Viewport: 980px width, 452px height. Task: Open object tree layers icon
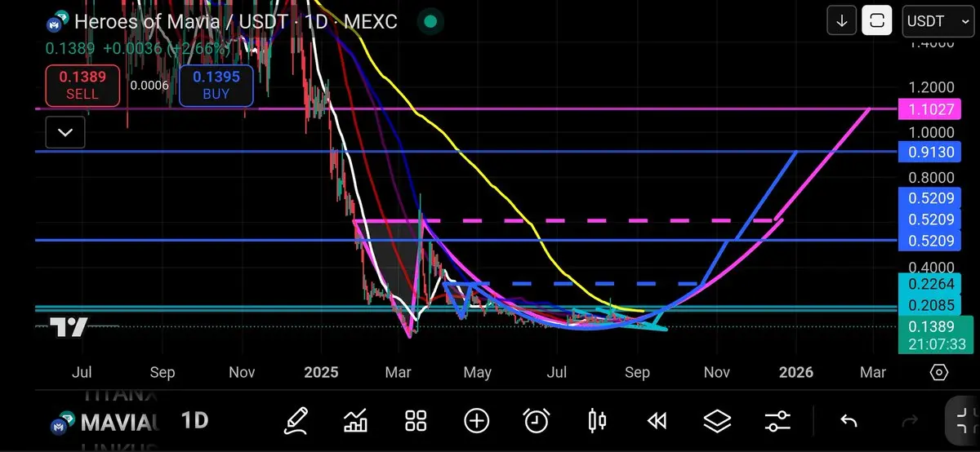pos(717,421)
